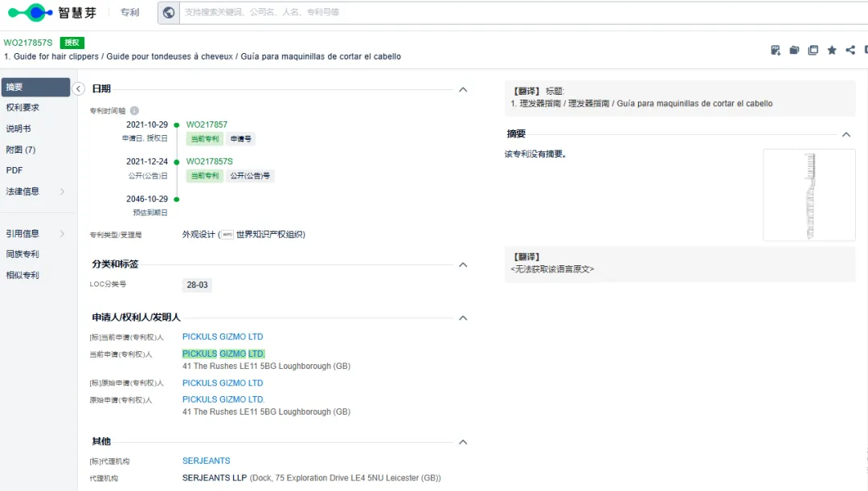Collapse the 分类和标签 section
This screenshot has width=868, height=491.
[464, 265]
